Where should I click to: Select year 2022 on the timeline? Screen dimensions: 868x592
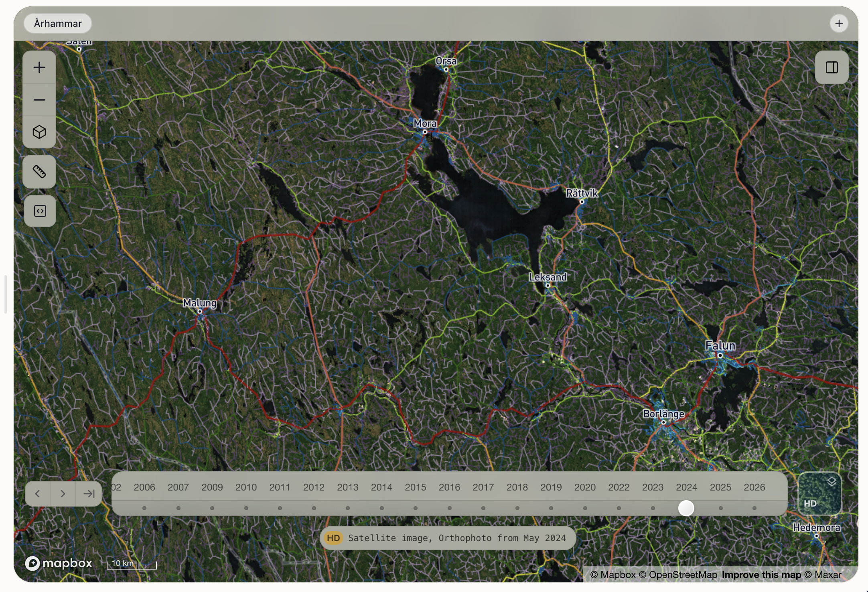point(619,487)
